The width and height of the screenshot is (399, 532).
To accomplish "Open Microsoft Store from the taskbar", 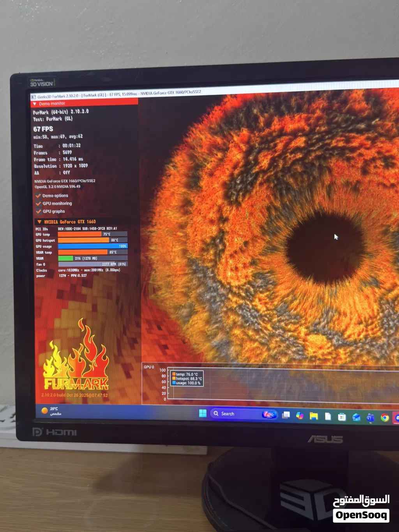I will click(342, 417).
